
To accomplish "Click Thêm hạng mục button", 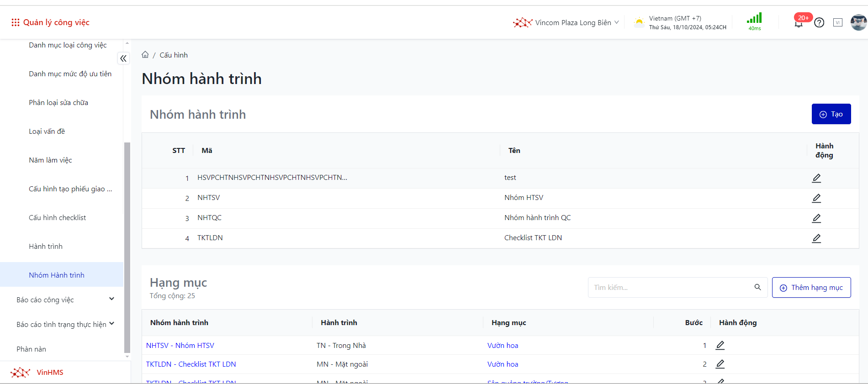I will point(811,288).
